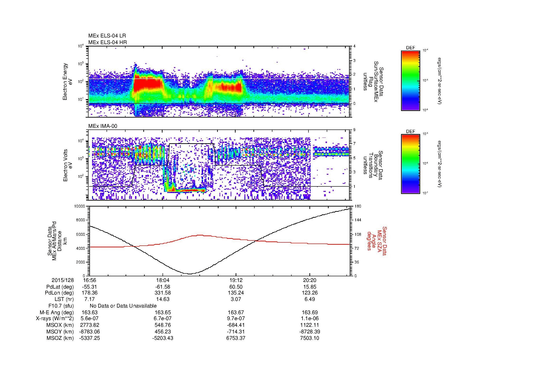Click the 'PdLon (deg)' row label

(x=59, y=293)
